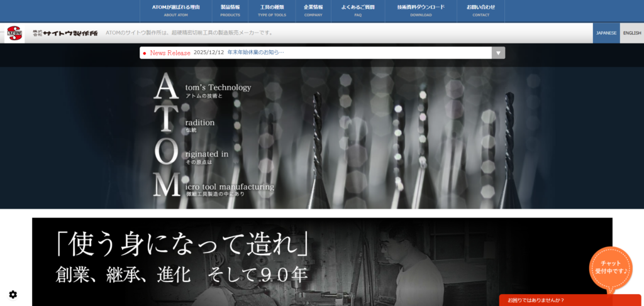Open the technical DOWNLOAD page

tap(421, 10)
